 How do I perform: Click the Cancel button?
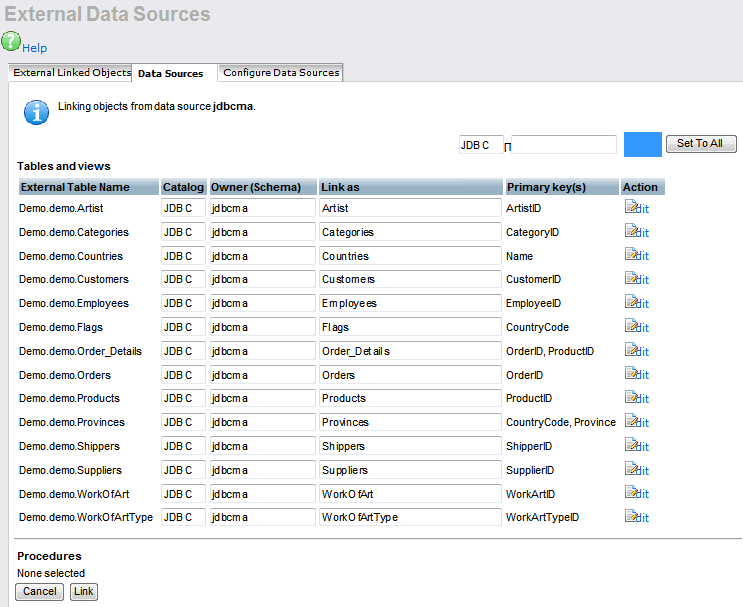point(40,592)
